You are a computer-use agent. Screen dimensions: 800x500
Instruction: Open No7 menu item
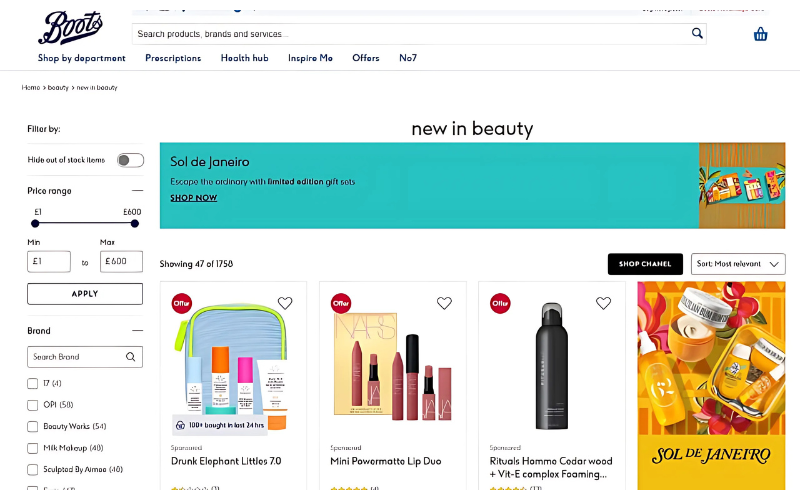point(408,58)
